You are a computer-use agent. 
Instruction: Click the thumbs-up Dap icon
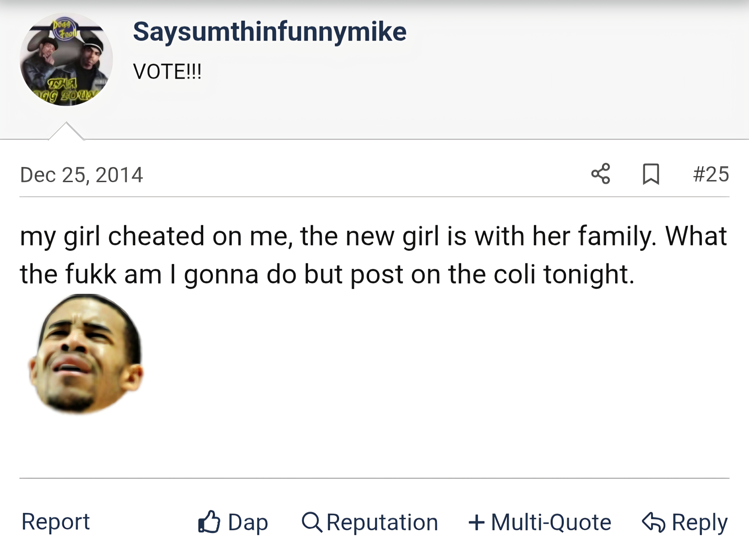209,522
